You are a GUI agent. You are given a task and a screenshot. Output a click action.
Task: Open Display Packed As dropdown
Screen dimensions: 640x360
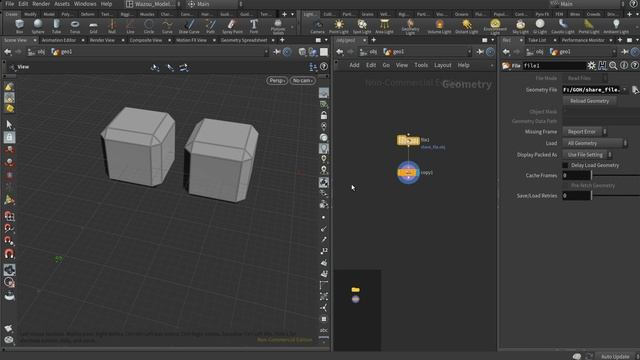587,155
